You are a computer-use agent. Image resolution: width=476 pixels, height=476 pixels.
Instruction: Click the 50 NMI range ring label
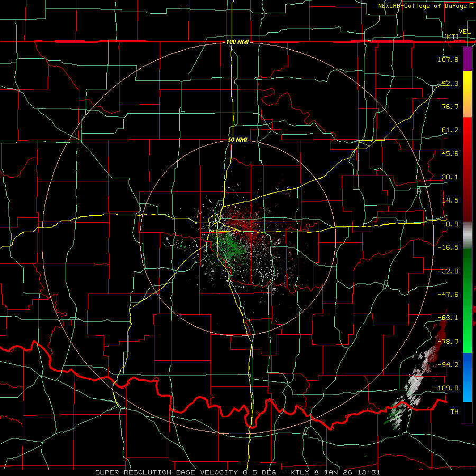[237, 140]
